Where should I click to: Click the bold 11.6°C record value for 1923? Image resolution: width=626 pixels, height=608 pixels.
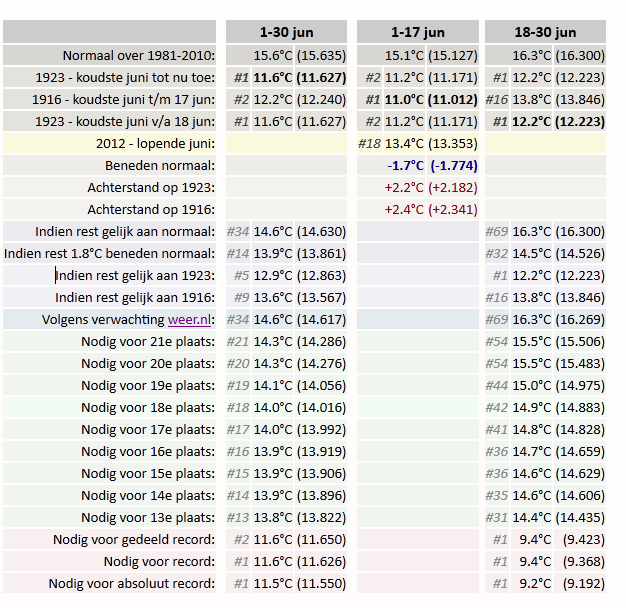pyautogui.click(x=273, y=77)
